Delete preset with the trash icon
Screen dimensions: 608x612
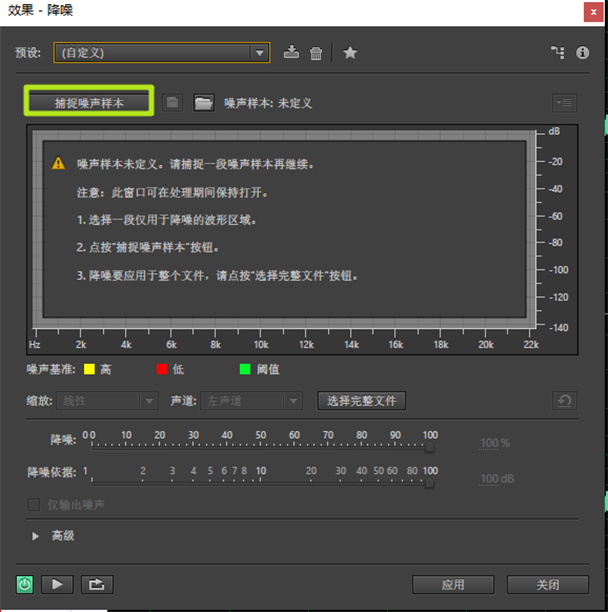point(316,53)
